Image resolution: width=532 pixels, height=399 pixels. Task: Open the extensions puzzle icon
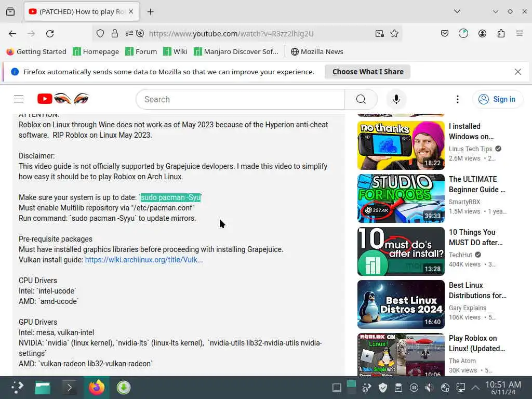coord(501,33)
